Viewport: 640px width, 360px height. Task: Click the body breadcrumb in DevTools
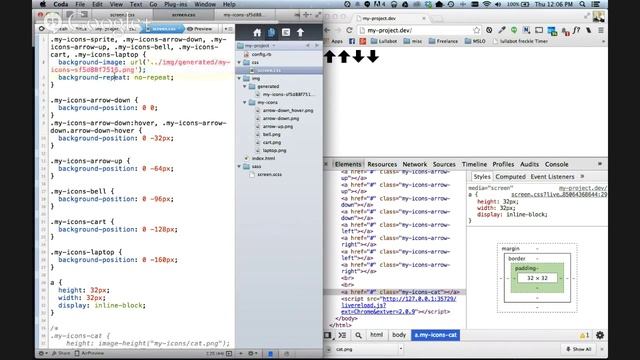point(399,335)
